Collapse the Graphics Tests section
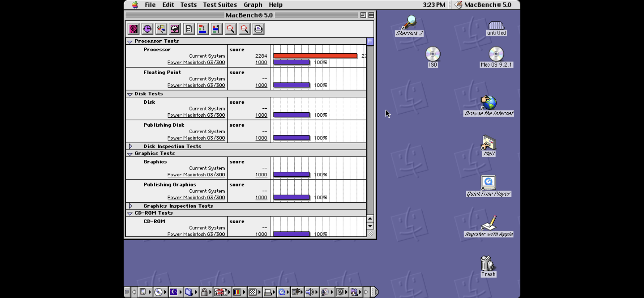Image resolution: width=644 pixels, height=298 pixels. coord(130,154)
